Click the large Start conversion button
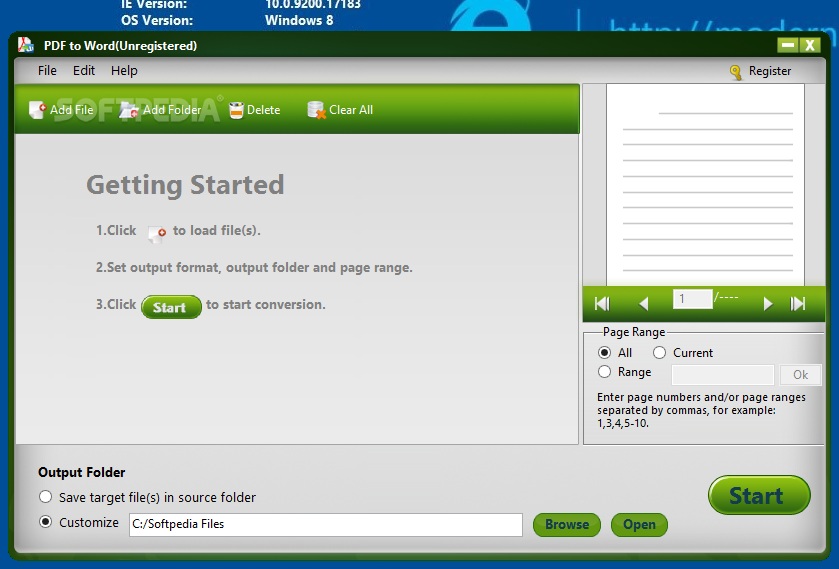This screenshot has height=569, width=839. click(759, 495)
